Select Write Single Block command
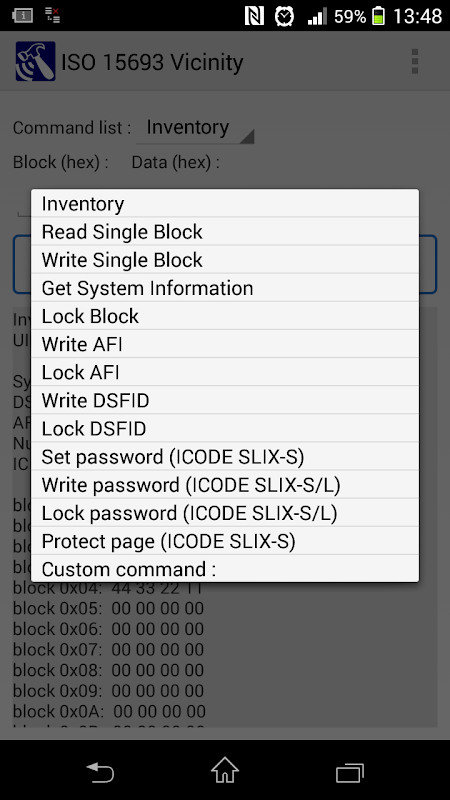Viewport: 450px width, 800px height. click(225, 260)
